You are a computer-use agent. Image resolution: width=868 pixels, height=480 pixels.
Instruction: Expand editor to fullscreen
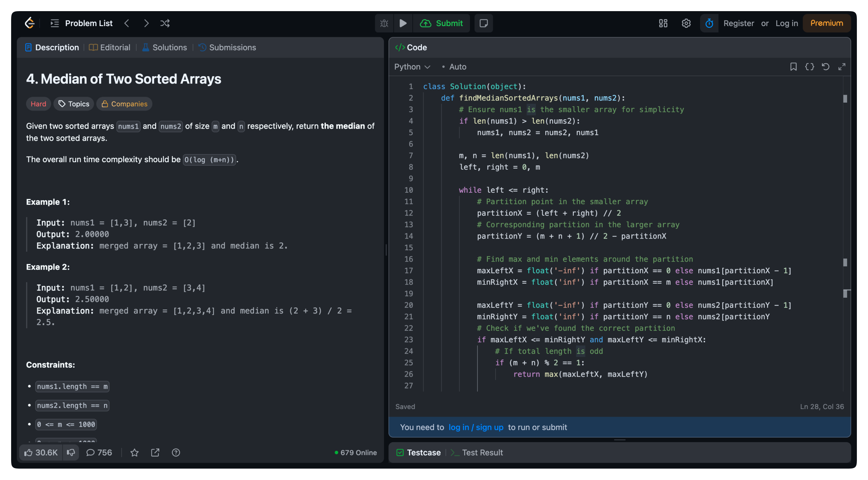tap(842, 67)
